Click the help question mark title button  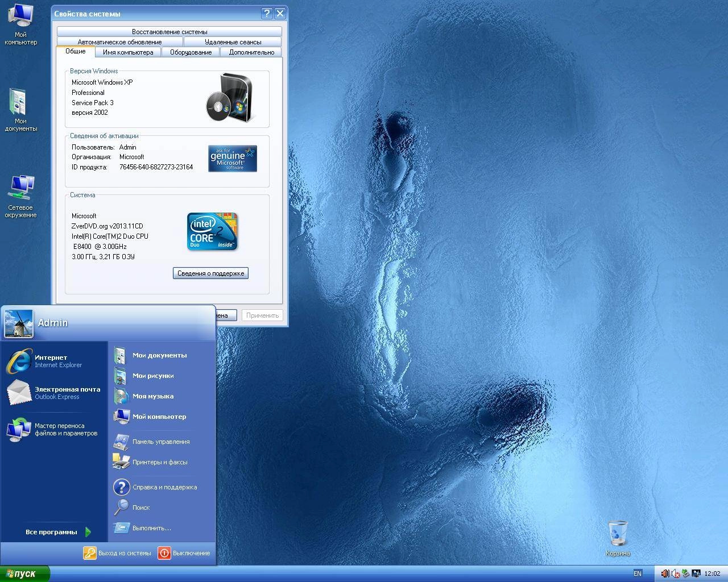click(x=267, y=14)
